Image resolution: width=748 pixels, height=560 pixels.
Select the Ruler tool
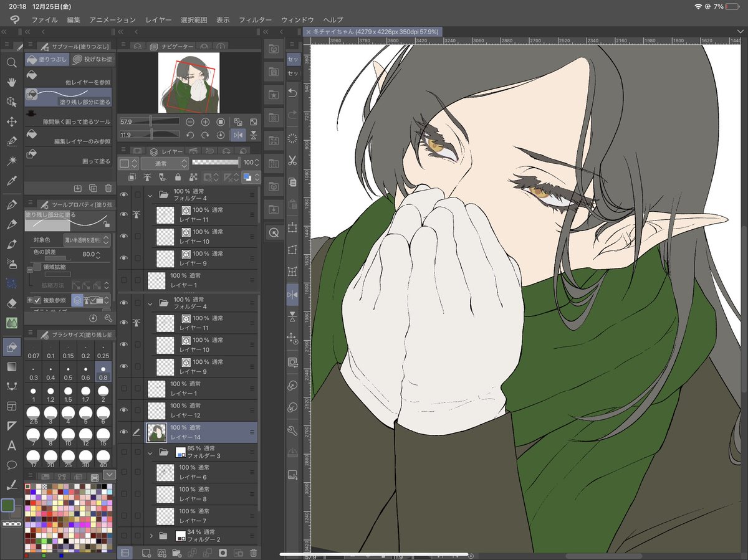pos(11,425)
